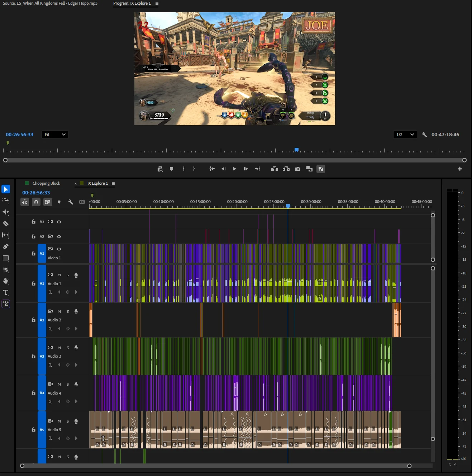Image resolution: width=472 pixels, height=476 pixels.
Task: Open the Fit zoom level dropdown
Action: [x=55, y=135]
